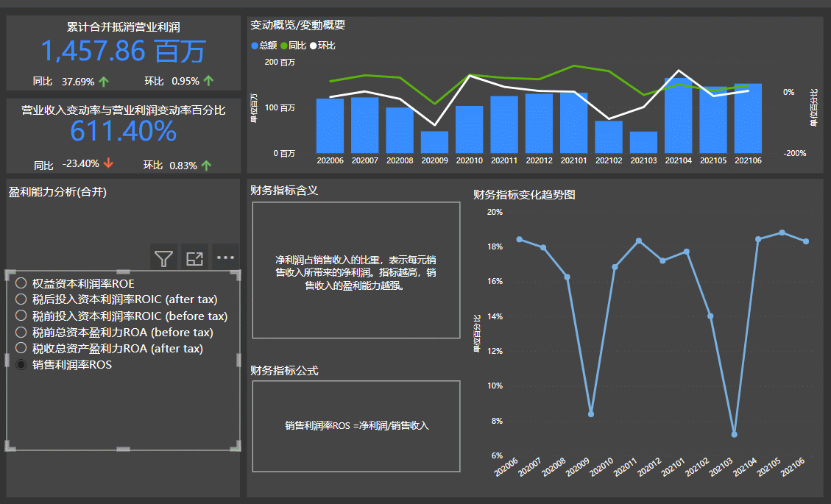
Task: Click the -23.40% year-over-year value
Action: click(x=80, y=164)
